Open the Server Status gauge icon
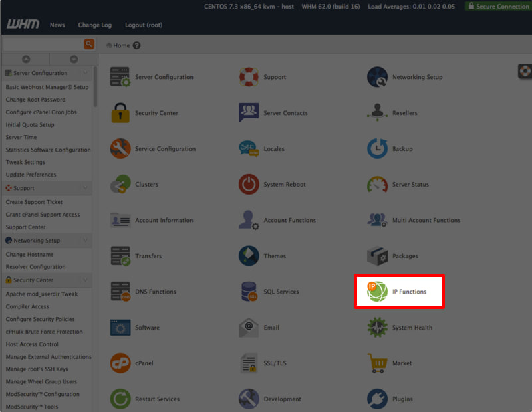 tap(377, 184)
